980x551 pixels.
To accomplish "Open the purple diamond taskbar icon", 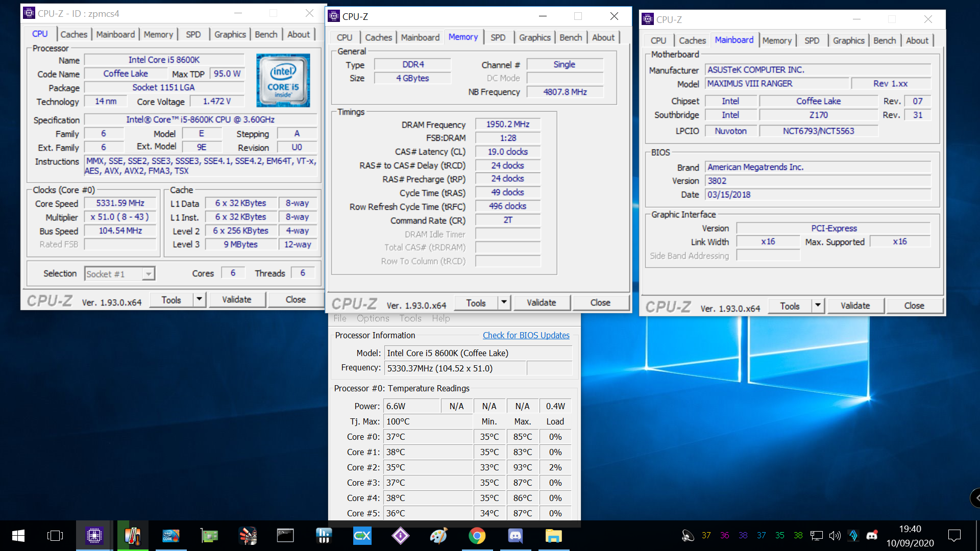I will coord(401,536).
